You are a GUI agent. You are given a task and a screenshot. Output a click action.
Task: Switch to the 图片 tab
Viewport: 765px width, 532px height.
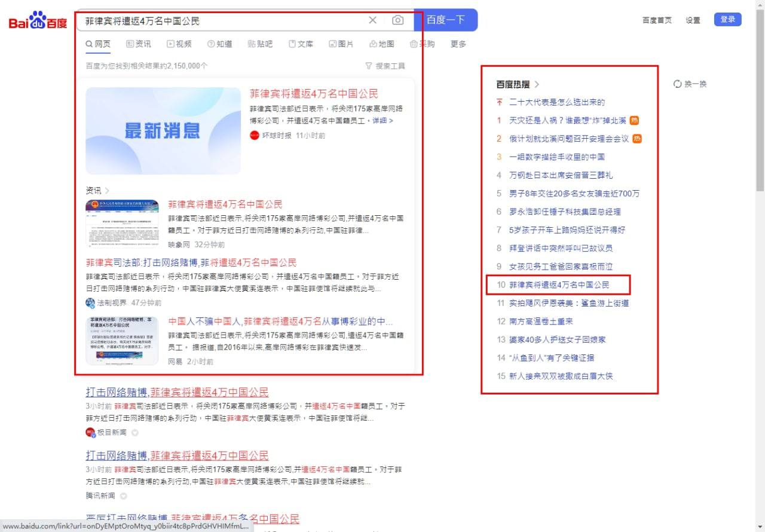341,44
